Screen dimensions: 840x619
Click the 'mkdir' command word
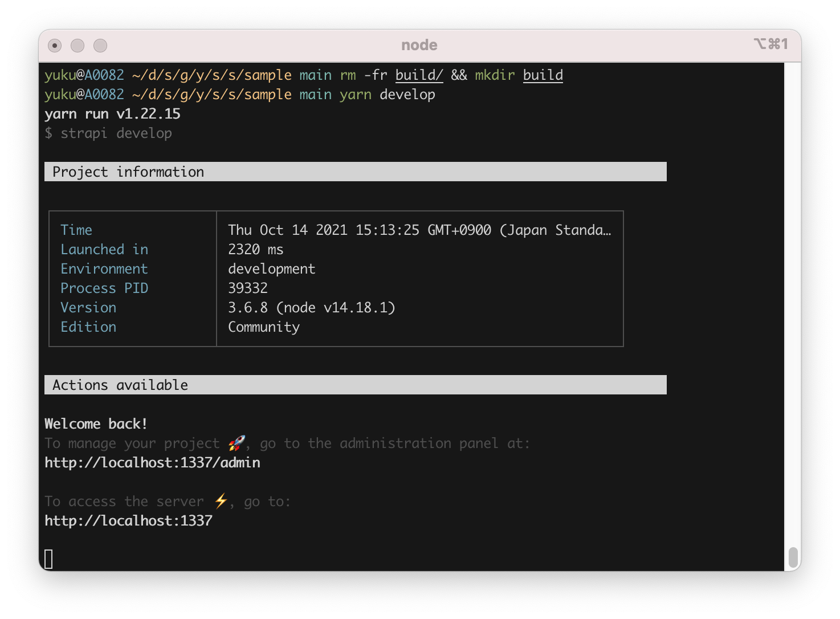[495, 75]
